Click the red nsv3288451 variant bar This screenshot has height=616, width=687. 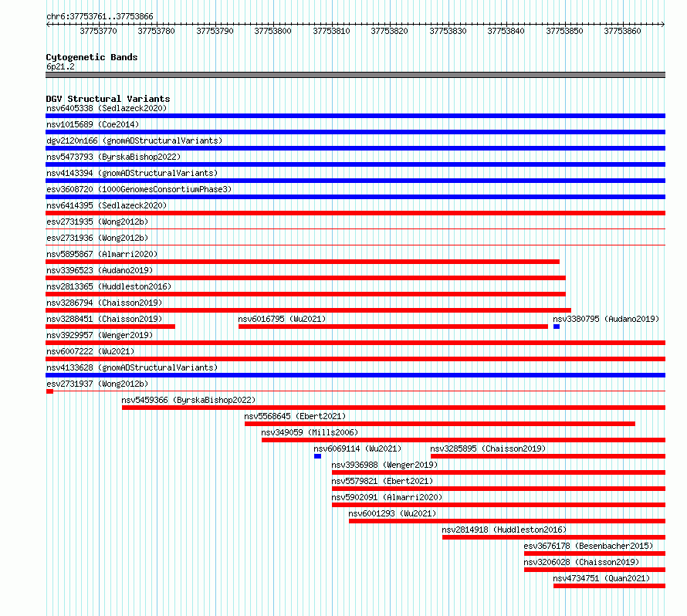110,327
